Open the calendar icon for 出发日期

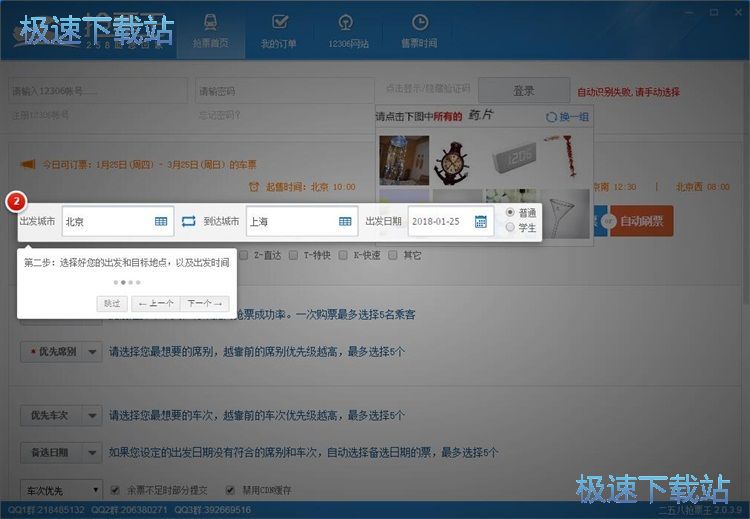[481, 221]
